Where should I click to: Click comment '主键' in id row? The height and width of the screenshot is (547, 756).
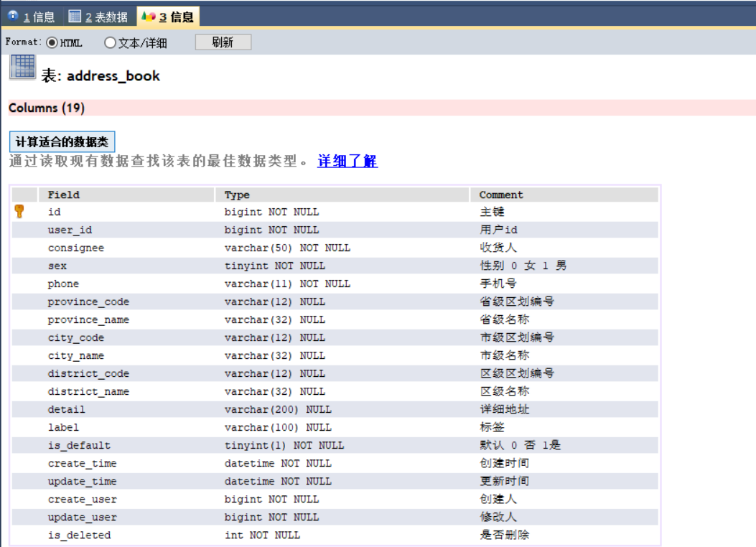[x=493, y=212]
